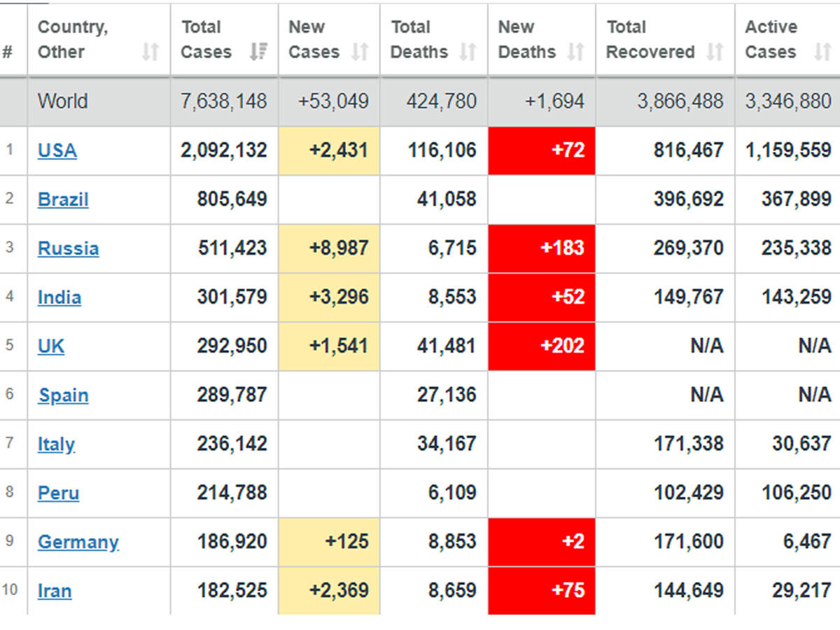Screen dimensions: 840x630
Task: Click Iran new deaths +75 cell
Action: click(542, 591)
